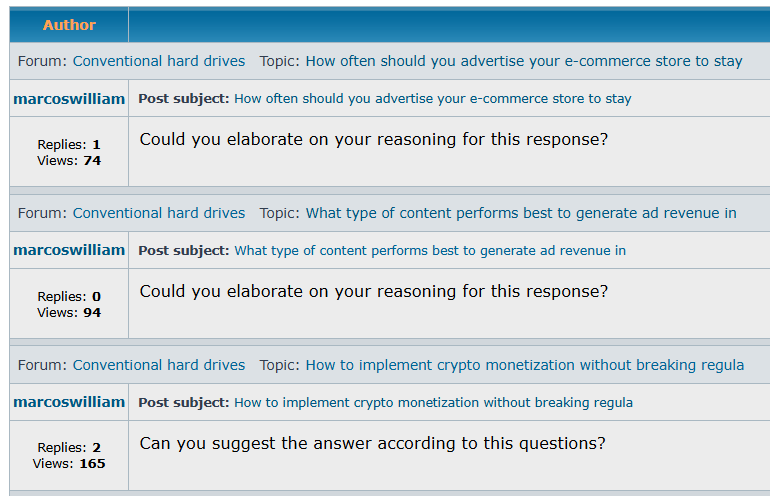The height and width of the screenshot is (496, 770).
Task: Click the 'Views: 165' stat
Action: tap(69, 464)
